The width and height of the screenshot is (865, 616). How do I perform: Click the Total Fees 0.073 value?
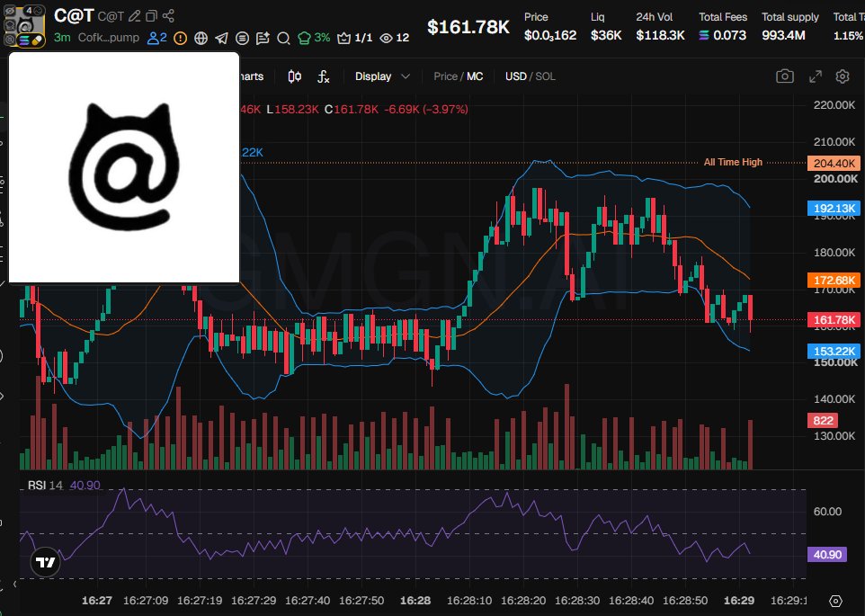pos(723,35)
